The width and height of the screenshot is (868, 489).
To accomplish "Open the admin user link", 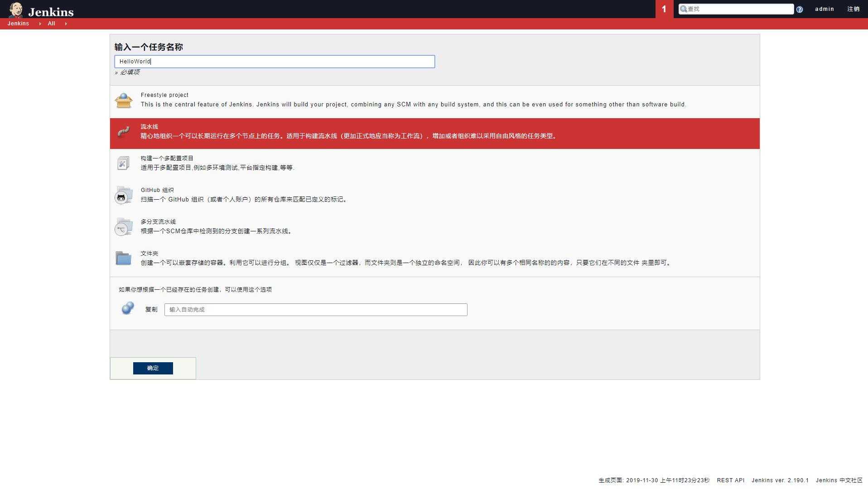I will point(825,9).
